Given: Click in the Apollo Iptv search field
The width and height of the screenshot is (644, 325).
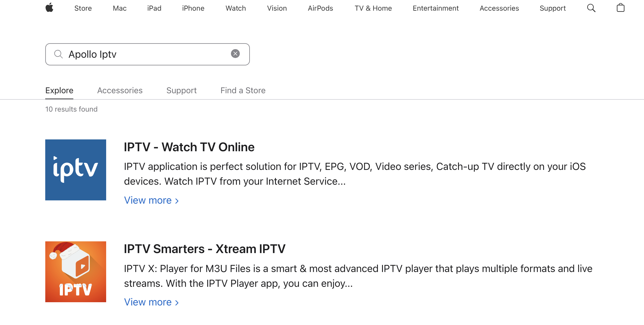Looking at the screenshot, I should (148, 54).
